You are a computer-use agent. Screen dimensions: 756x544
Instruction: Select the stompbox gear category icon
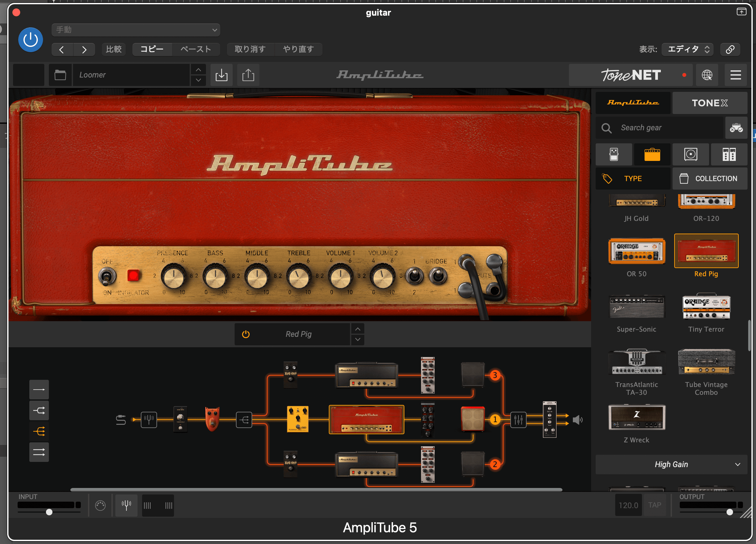coord(614,154)
